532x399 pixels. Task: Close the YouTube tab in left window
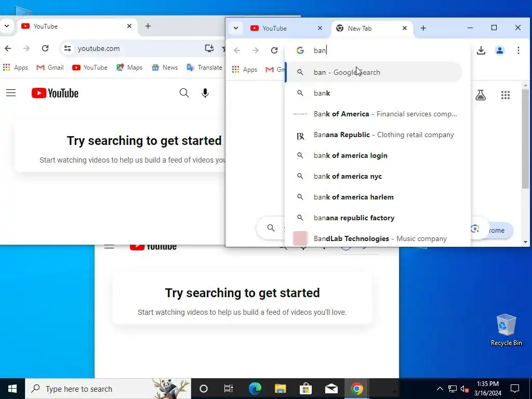click(129, 26)
